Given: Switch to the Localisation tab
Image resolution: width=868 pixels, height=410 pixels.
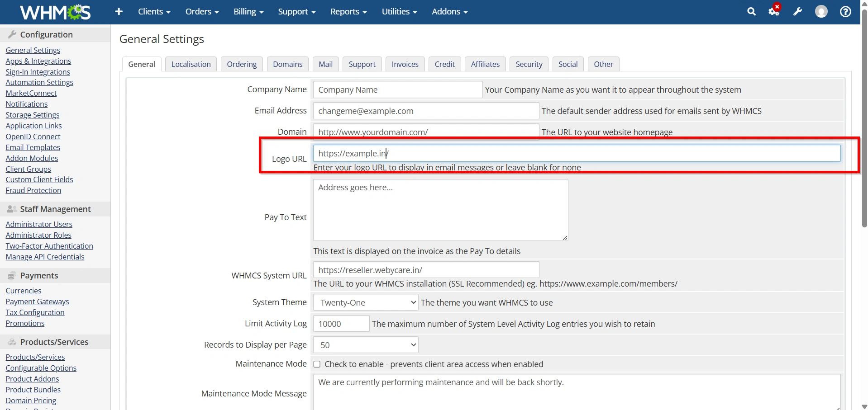Looking at the screenshot, I should [191, 64].
